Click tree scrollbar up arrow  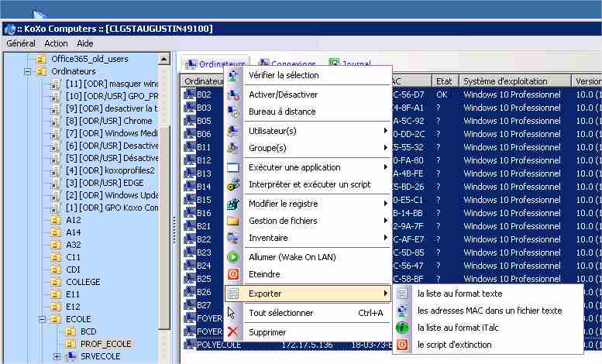[x=164, y=59]
